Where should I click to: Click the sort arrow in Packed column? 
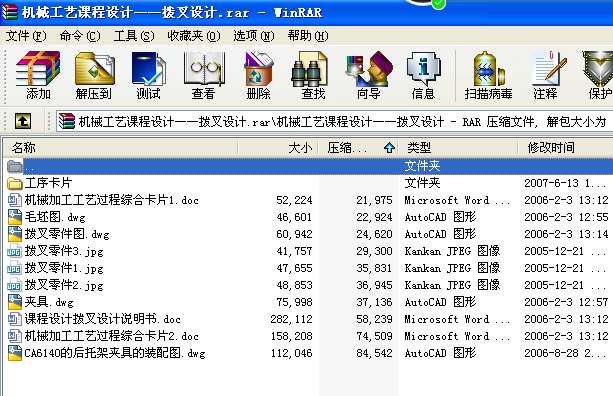click(x=389, y=148)
